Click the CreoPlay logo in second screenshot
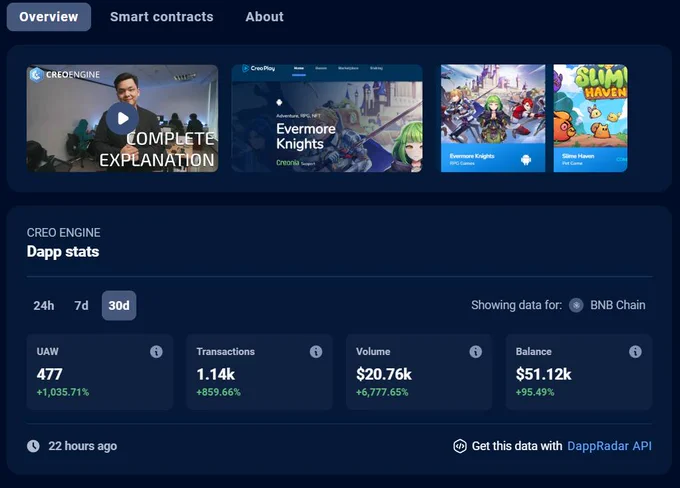 (258, 68)
